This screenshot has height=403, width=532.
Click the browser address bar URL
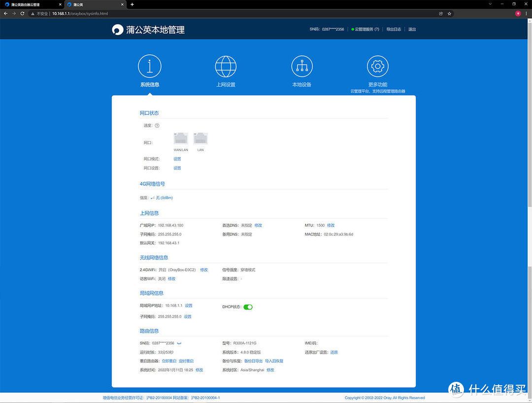80,14
